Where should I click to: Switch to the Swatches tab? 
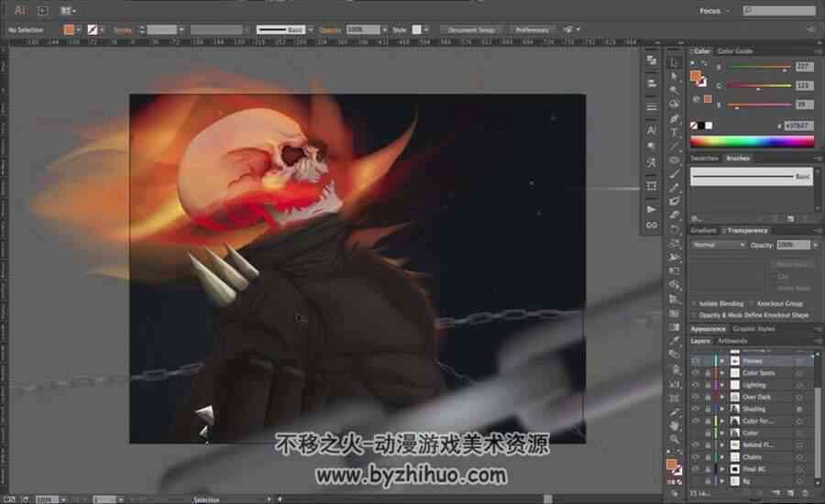click(705, 159)
